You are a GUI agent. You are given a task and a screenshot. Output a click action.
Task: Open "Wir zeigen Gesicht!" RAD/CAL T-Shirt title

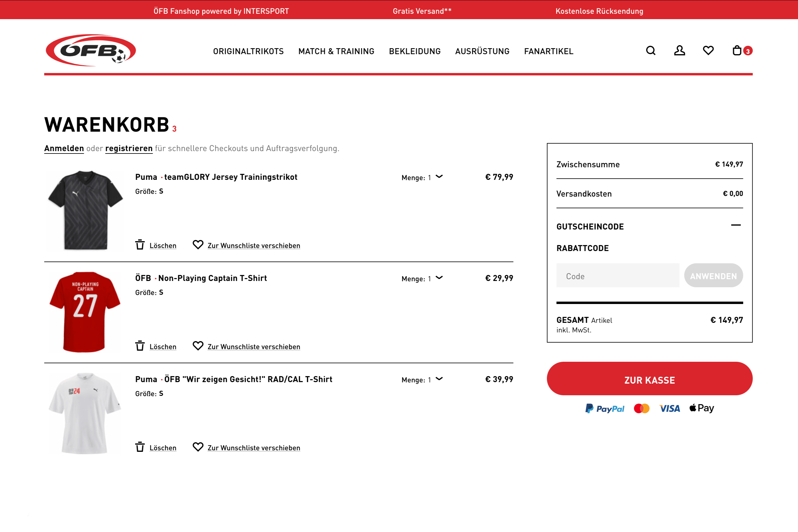pyautogui.click(x=248, y=379)
